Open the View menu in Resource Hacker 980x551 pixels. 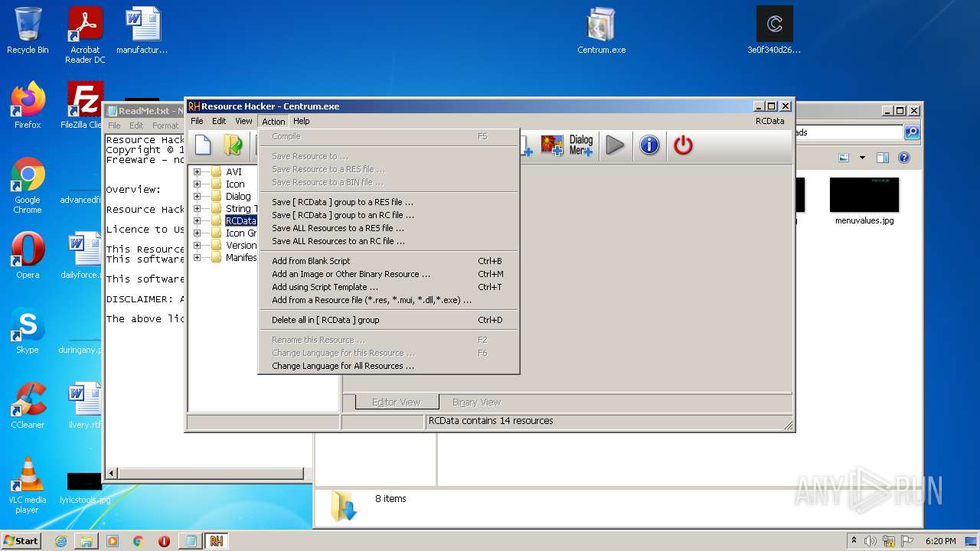pyautogui.click(x=243, y=121)
